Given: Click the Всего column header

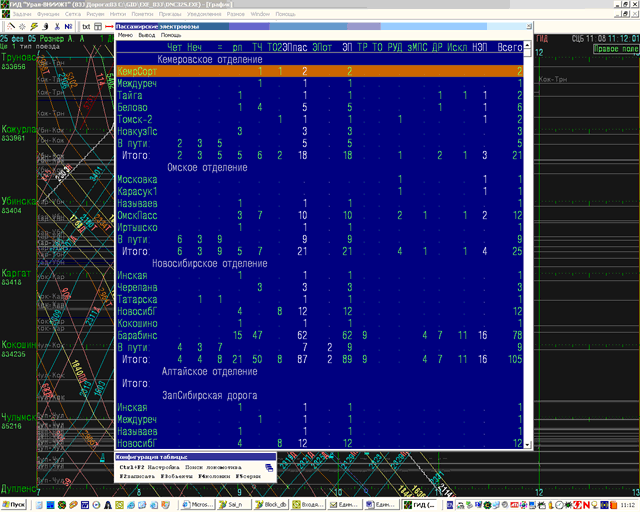Looking at the screenshot, I should pyautogui.click(x=510, y=47).
